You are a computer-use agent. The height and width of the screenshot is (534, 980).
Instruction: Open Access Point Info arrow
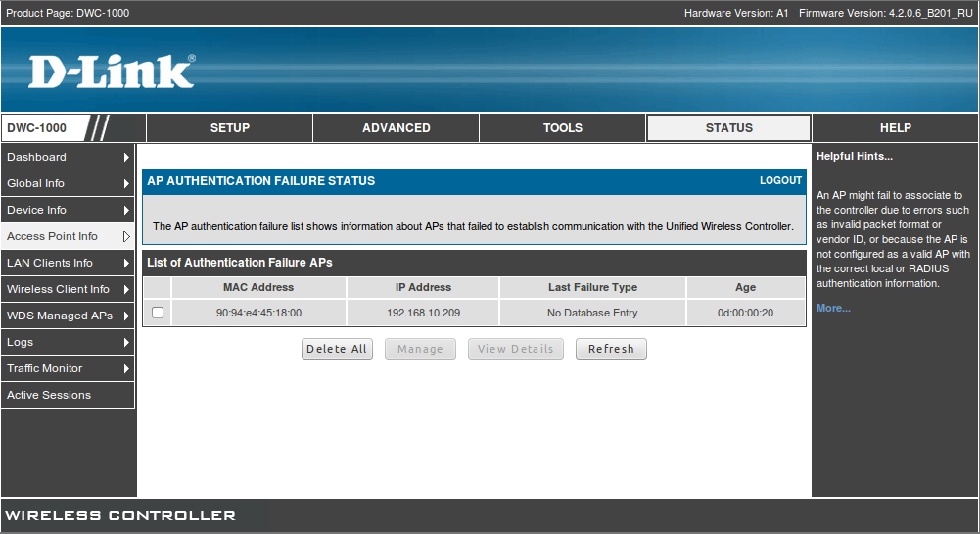(x=126, y=236)
